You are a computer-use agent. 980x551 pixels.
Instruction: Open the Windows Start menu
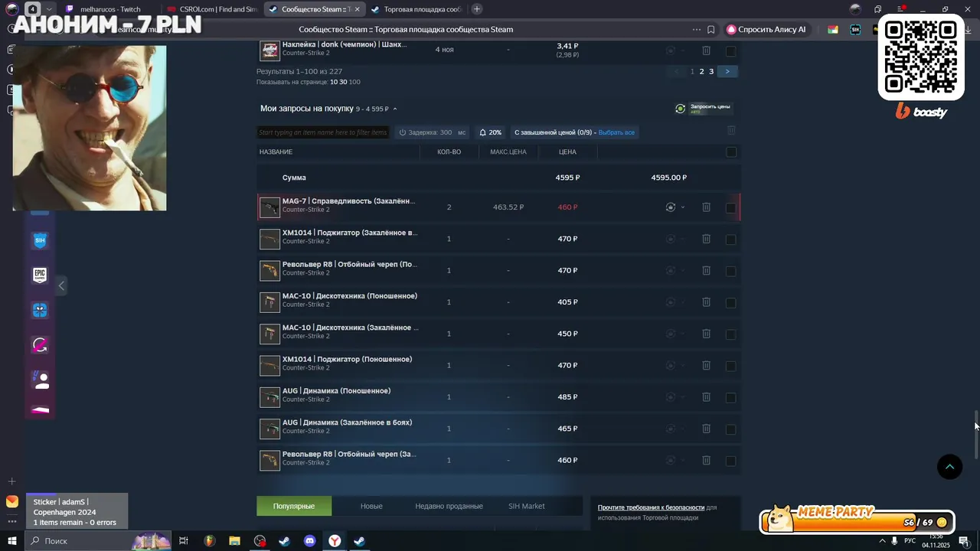pyautogui.click(x=12, y=541)
